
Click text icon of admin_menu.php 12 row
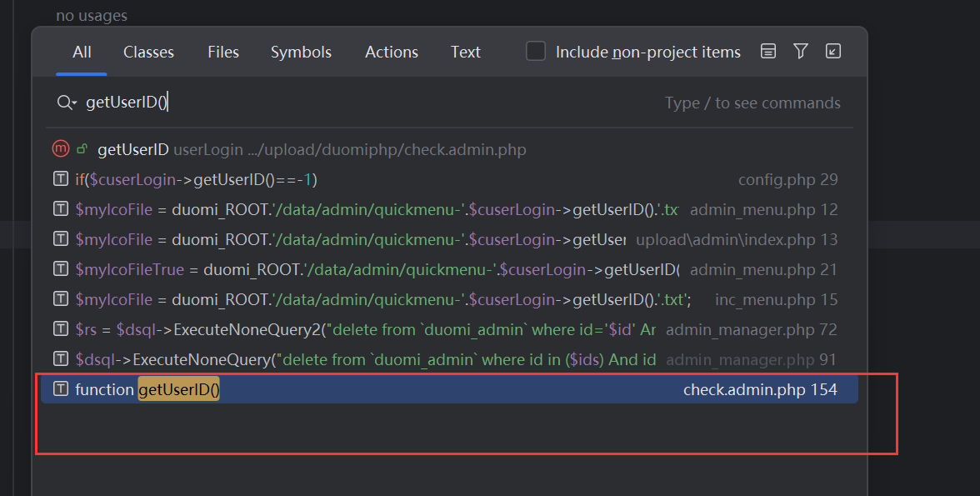tap(61, 209)
